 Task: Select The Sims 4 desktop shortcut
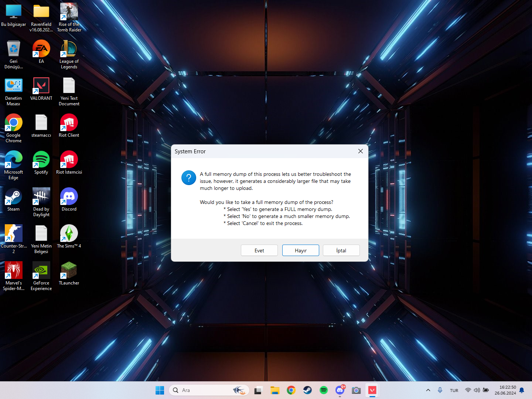click(x=69, y=236)
